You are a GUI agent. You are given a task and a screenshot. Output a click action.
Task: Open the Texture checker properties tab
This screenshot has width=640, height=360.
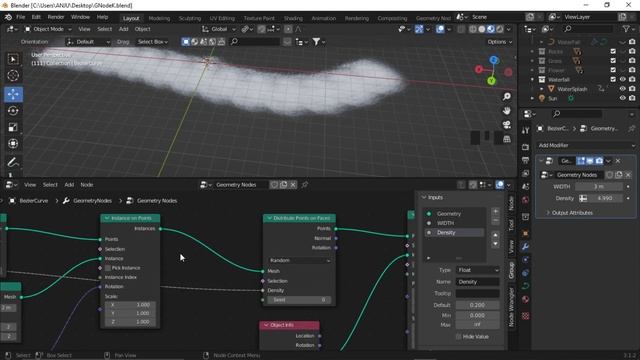[x=525, y=316]
